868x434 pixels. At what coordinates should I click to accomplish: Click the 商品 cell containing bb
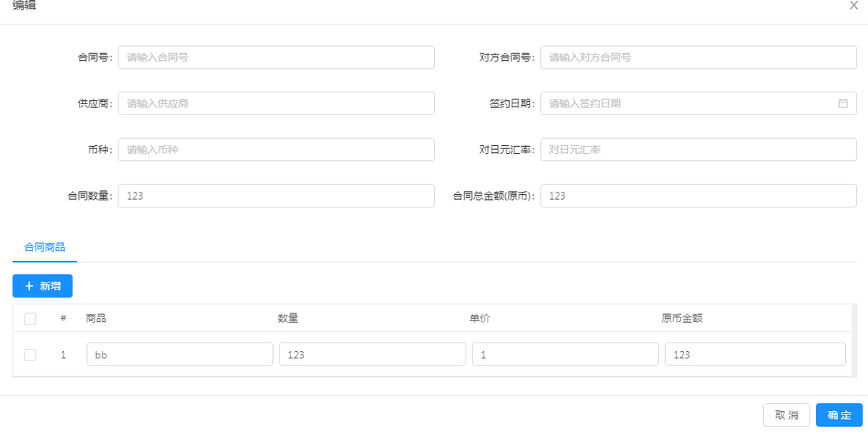click(180, 354)
